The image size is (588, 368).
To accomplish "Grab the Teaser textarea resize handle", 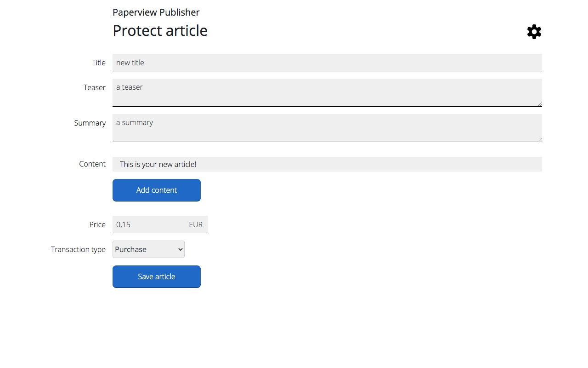I will click(539, 104).
